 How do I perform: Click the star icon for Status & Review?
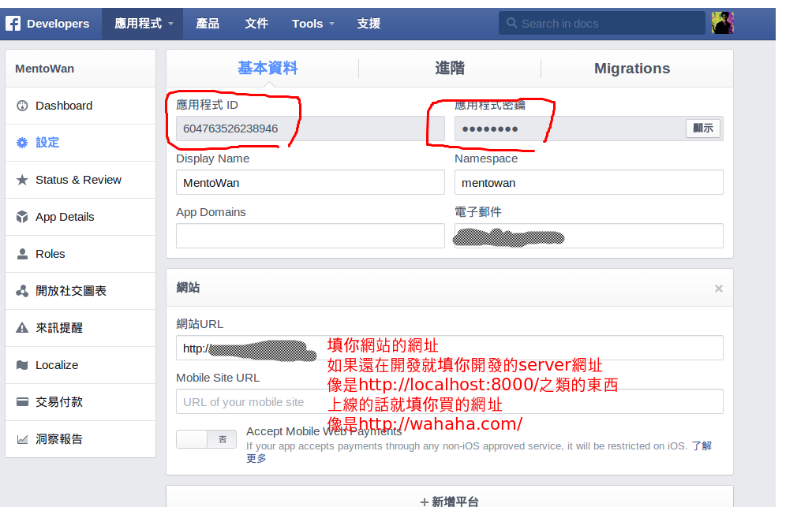click(22, 180)
